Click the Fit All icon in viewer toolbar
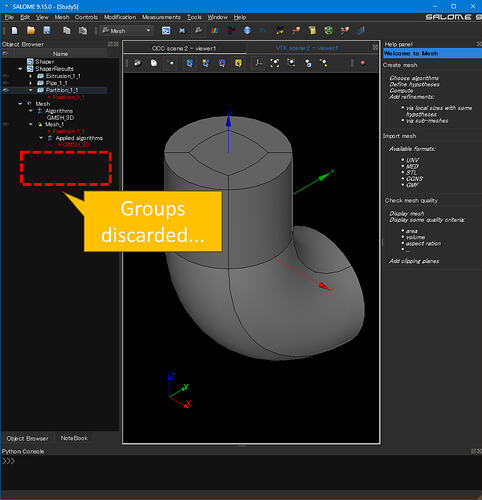The width and height of the screenshot is (482, 500). click(x=275, y=63)
